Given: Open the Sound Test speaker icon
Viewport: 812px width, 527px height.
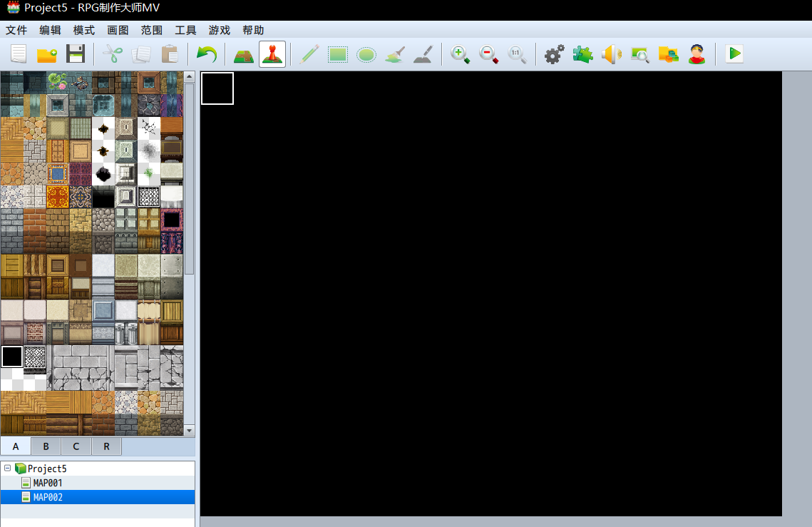Looking at the screenshot, I should coord(611,54).
